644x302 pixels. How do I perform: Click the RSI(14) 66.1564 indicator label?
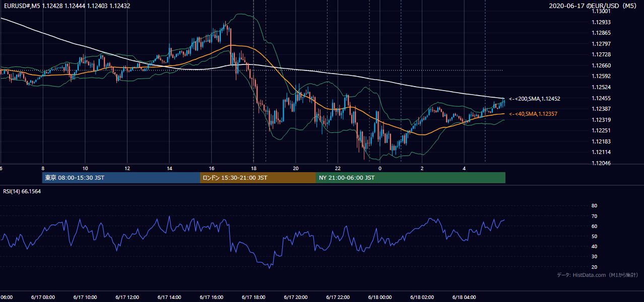22,191
